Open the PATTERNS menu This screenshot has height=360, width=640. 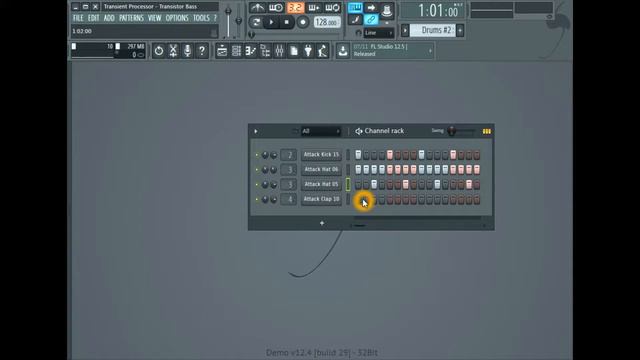[131, 18]
